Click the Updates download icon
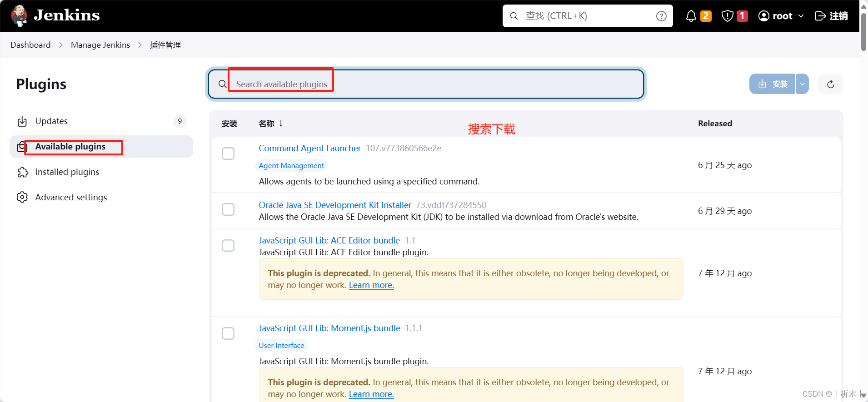 tap(22, 121)
